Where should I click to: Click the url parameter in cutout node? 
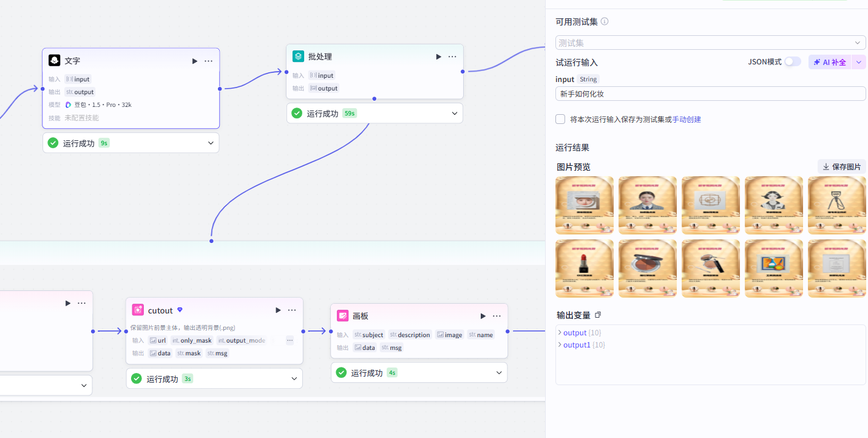click(x=158, y=340)
